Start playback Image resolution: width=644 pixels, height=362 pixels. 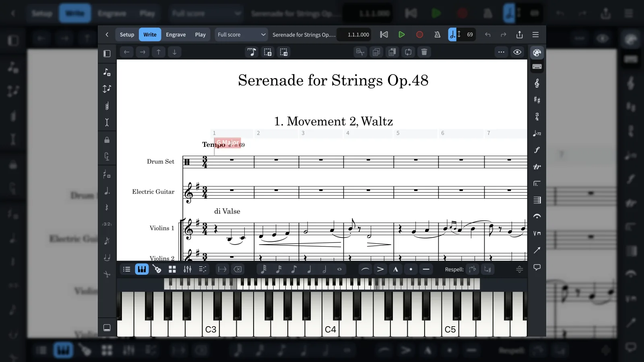coord(401,35)
